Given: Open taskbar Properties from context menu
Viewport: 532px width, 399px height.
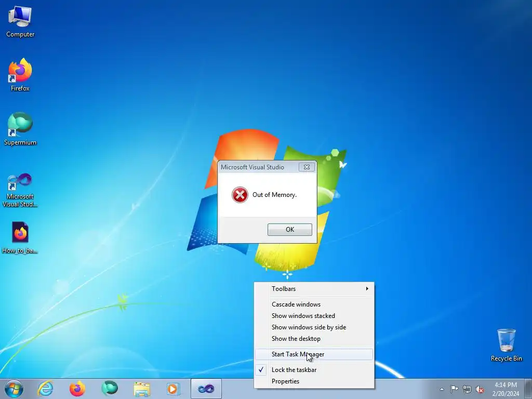Looking at the screenshot, I should 314,381.
